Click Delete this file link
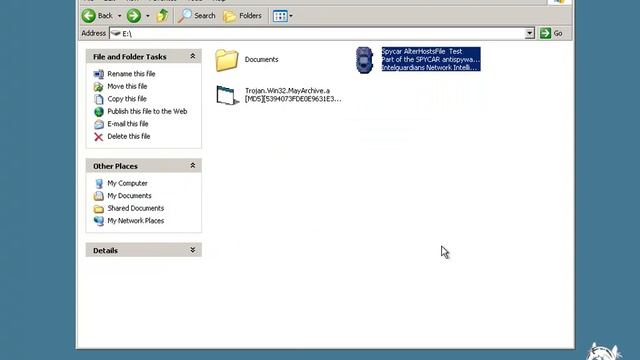640x360 pixels. tap(129, 136)
